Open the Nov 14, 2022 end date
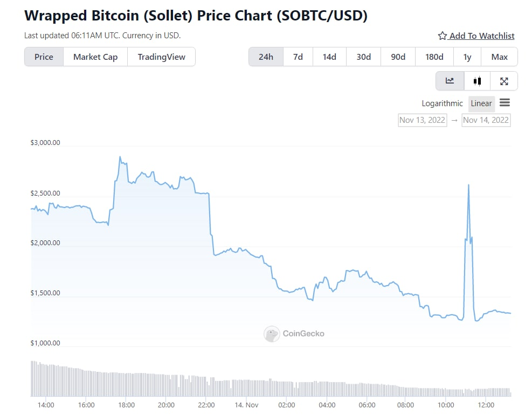 tap(486, 120)
